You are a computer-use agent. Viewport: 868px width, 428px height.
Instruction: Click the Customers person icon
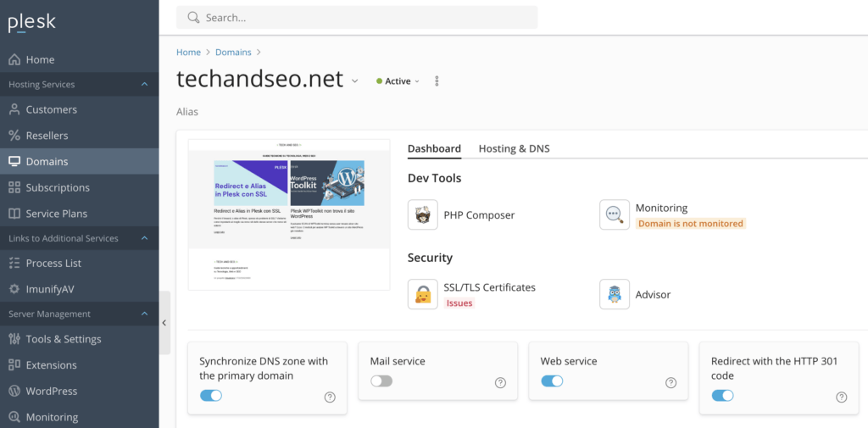(x=15, y=109)
